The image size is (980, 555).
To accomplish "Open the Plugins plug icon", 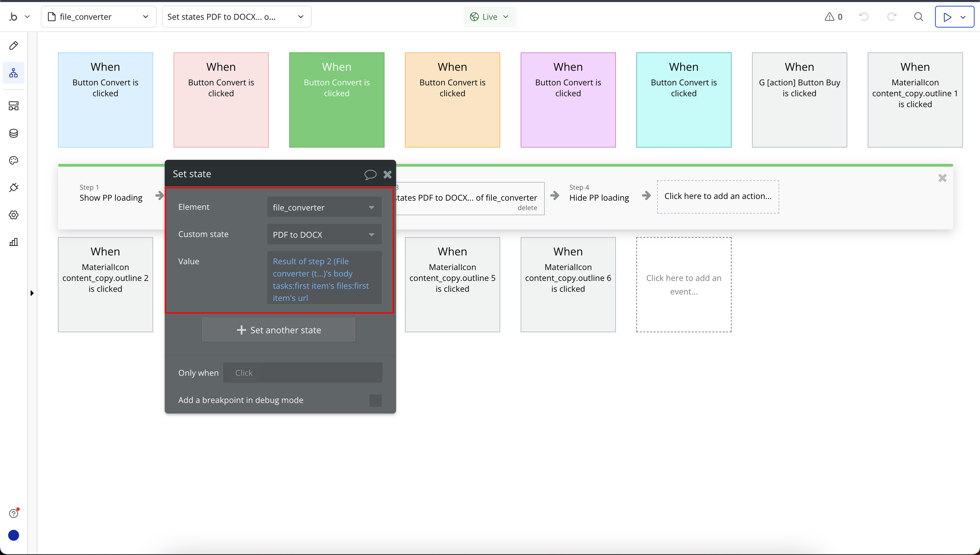I will [x=14, y=187].
